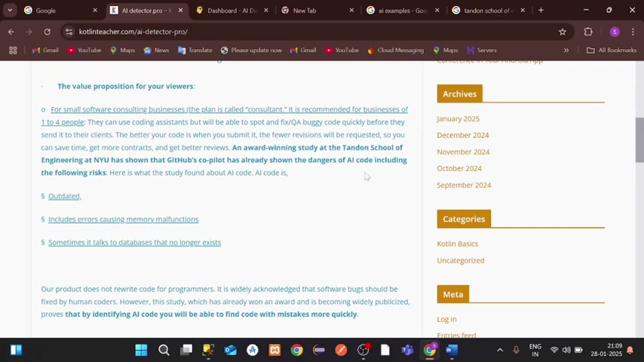Open the white document taskbar icon
Screen dimensions: 644x362
point(385,350)
